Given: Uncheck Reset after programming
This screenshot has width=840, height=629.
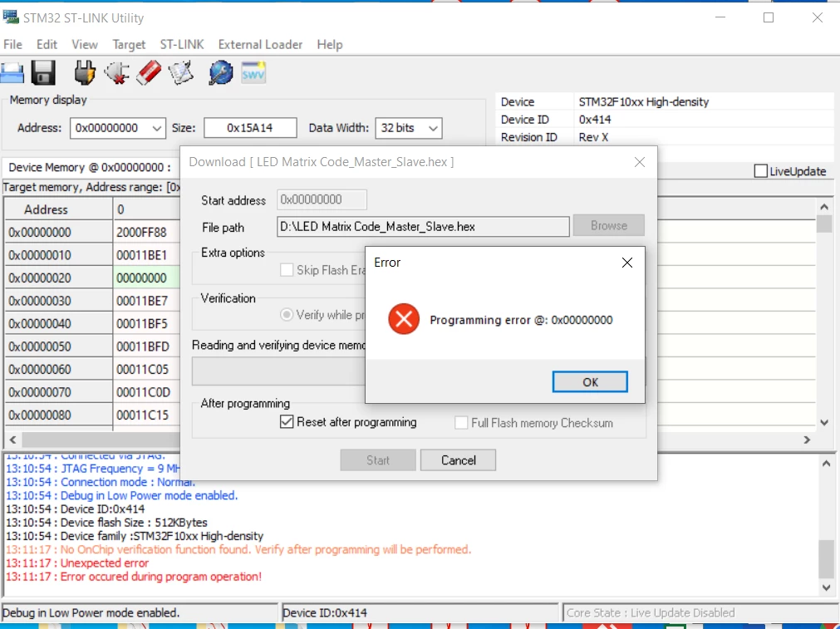Looking at the screenshot, I should pos(287,421).
